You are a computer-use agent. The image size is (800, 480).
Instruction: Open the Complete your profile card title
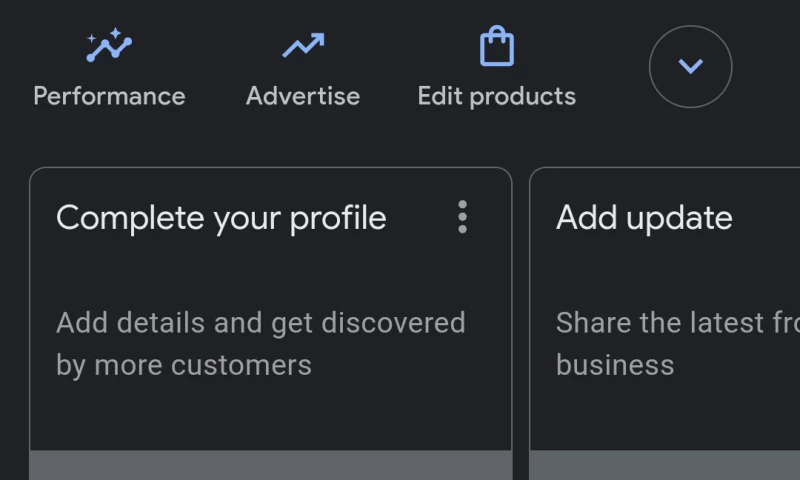pos(221,218)
